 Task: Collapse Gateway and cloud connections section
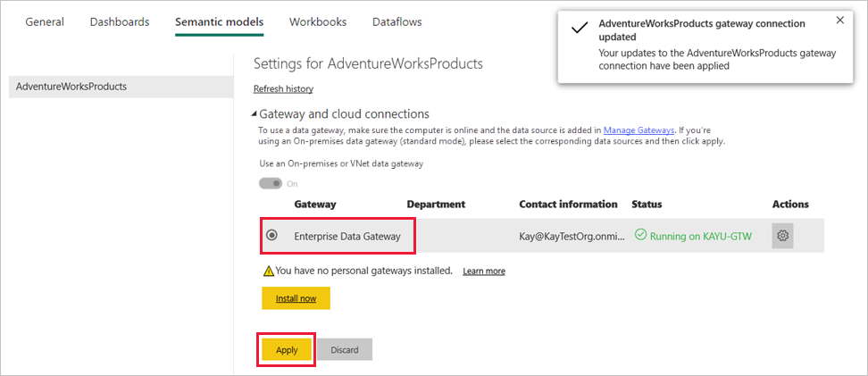[255, 114]
